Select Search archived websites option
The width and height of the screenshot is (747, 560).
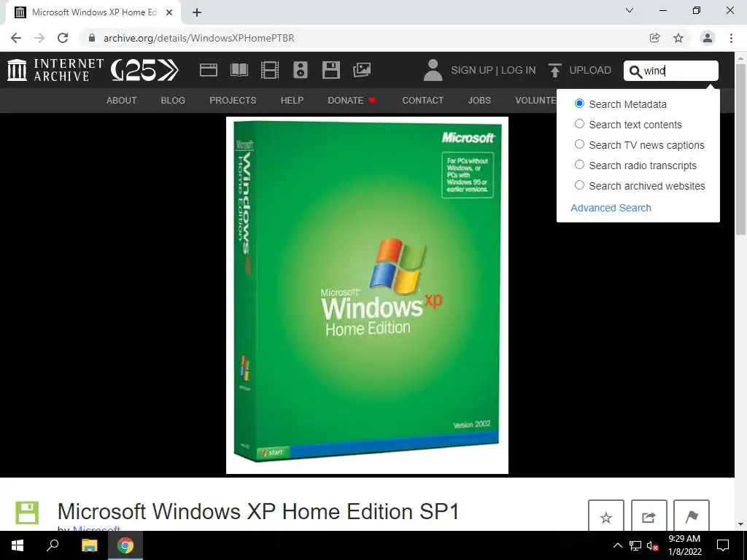tap(579, 185)
